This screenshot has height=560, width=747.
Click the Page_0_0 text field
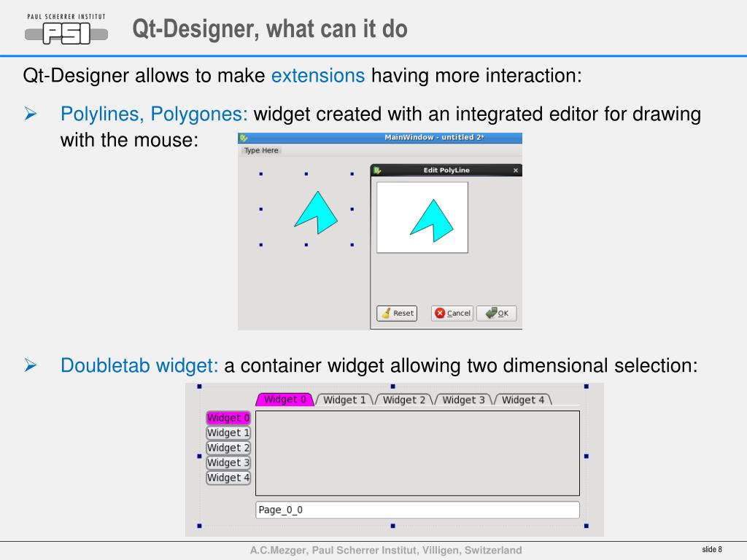click(x=417, y=510)
